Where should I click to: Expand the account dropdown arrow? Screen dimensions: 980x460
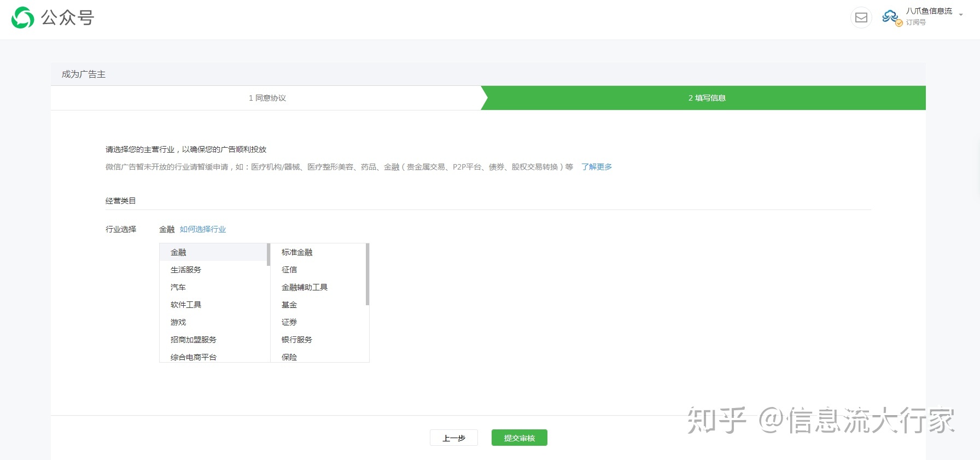(x=961, y=15)
